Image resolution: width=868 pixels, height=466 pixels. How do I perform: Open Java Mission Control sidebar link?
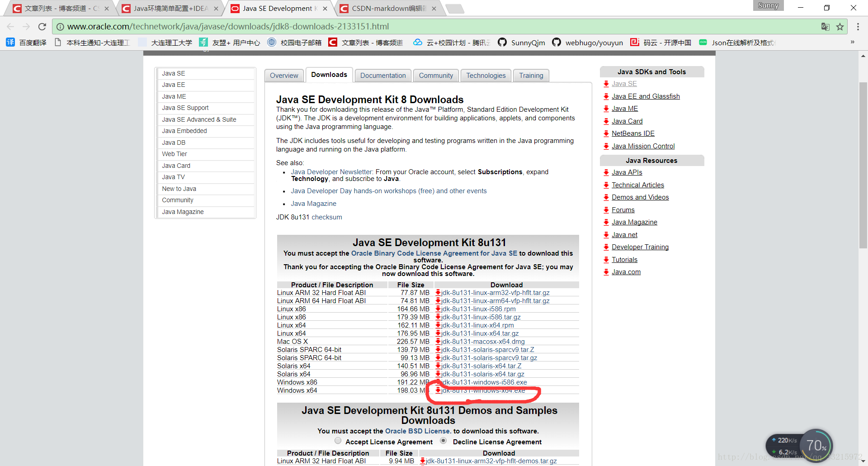pyautogui.click(x=643, y=146)
